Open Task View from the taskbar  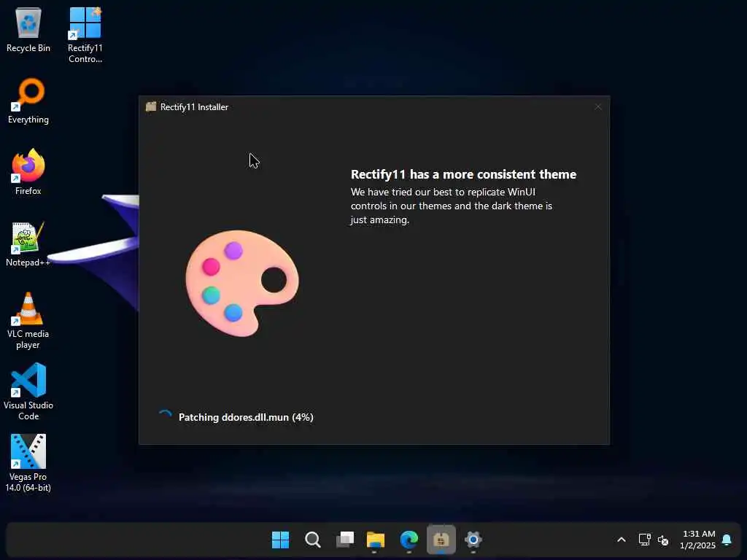[345, 540]
